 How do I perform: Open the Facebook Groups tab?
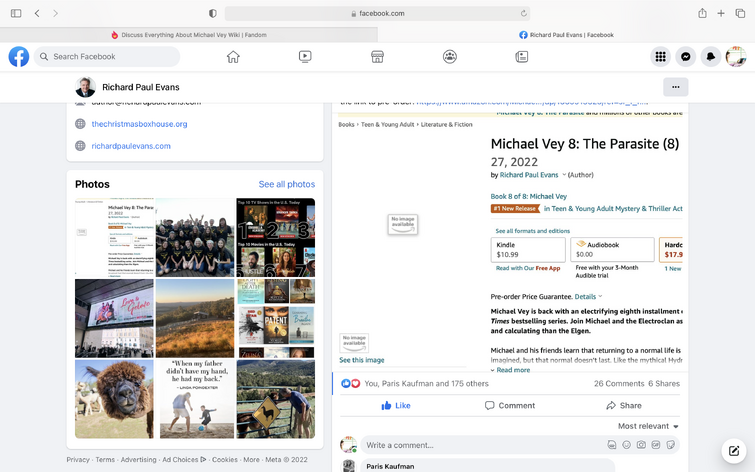[449, 57]
